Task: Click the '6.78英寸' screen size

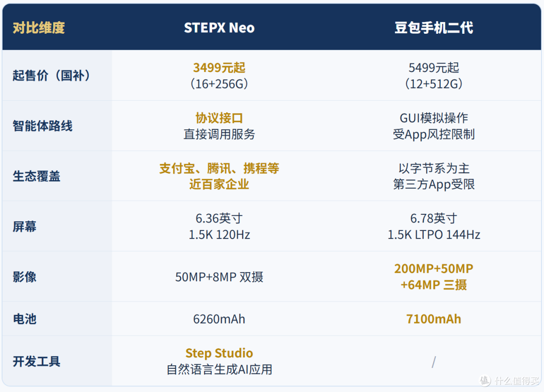Action: pyautogui.click(x=434, y=219)
